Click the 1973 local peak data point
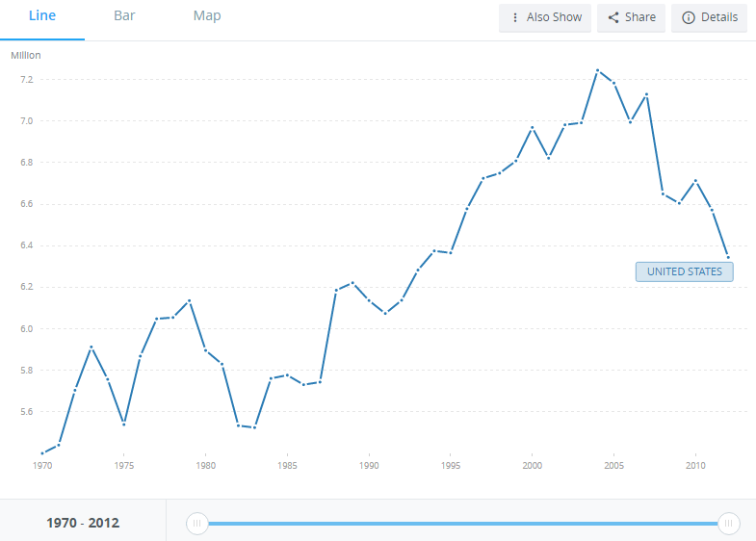Viewport: 756px width, 541px height. pyautogui.click(x=91, y=347)
